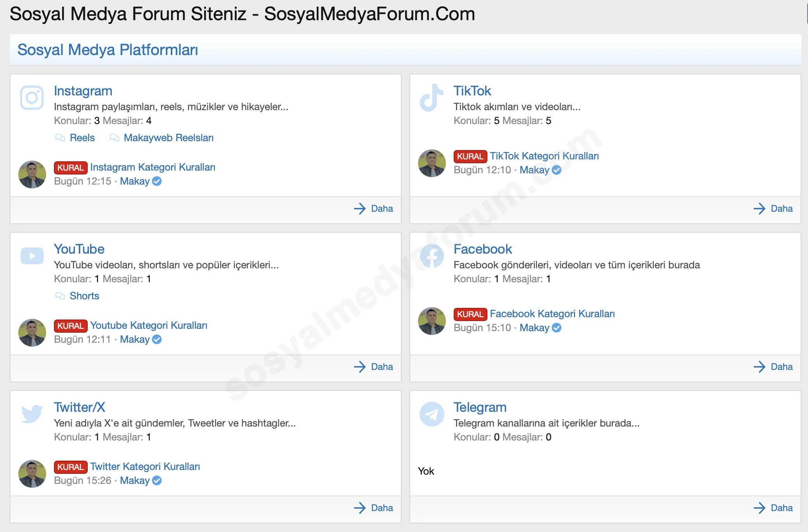Image resolution: width=808 pixels, height=532 pixels.
Task: Open the Twitter/X forum title
Action: click(80, 407)
